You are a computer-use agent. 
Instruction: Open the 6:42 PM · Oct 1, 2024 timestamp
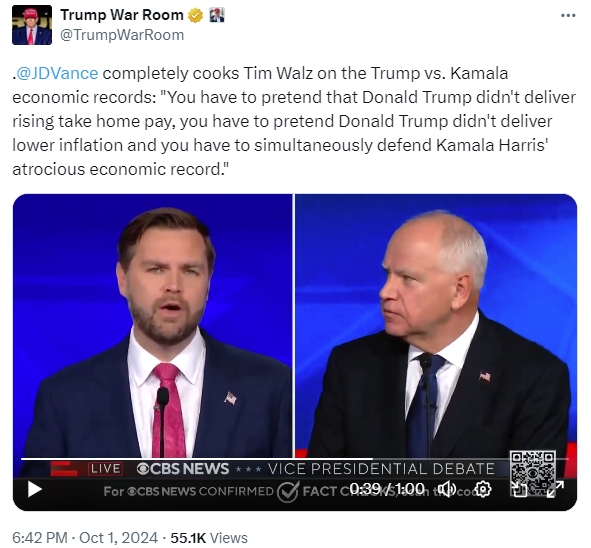pyautogui.click(x=85, y=537)
